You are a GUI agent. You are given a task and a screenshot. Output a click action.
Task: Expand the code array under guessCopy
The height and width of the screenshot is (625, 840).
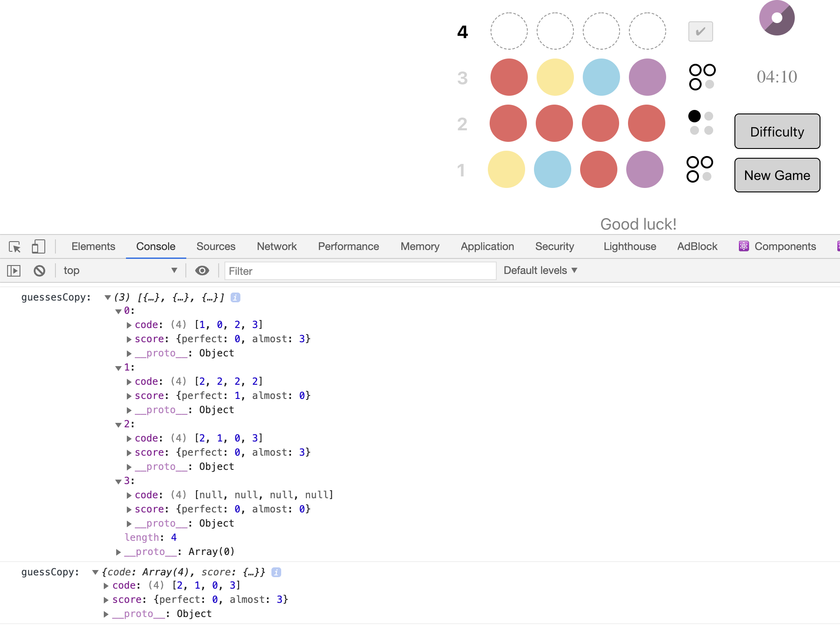click(x=106, y=585)
